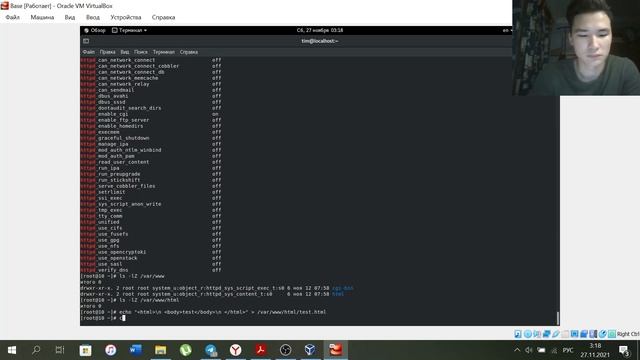Click the РУС input language indicator
This screenshot has width=640, height=360.
(568, 350)
